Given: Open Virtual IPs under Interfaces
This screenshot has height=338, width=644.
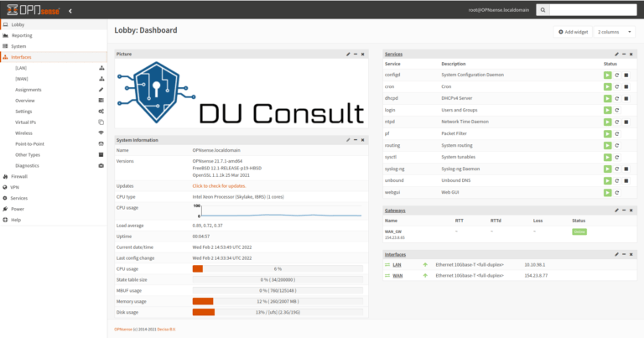Looking at the screenshot, I should [28, 122].
